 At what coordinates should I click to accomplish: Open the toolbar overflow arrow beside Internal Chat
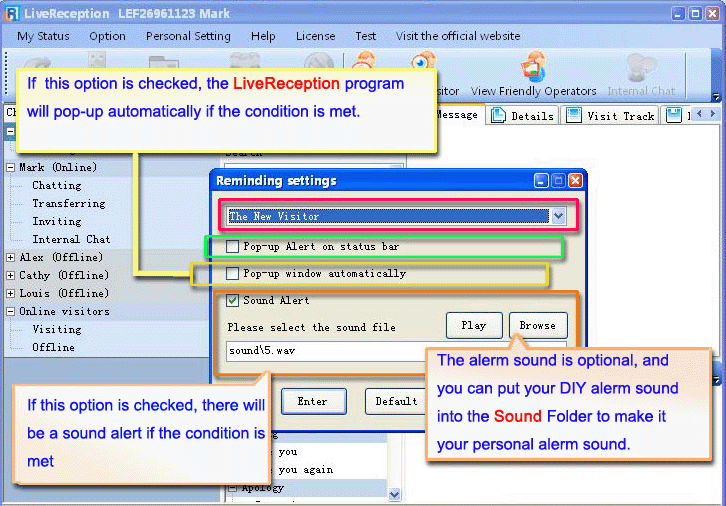pyautogui.click(x=716, y=97)
